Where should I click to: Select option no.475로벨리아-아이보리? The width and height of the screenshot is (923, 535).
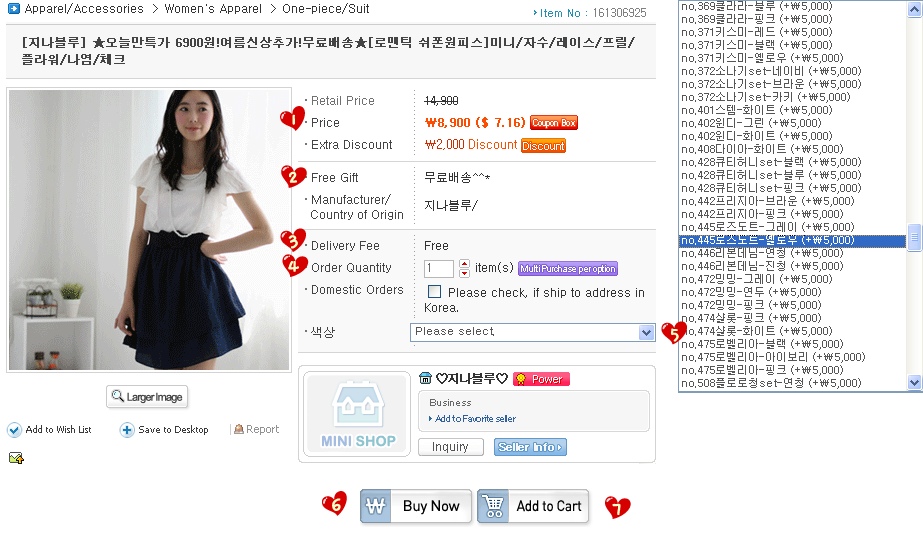tap(792, 357)
